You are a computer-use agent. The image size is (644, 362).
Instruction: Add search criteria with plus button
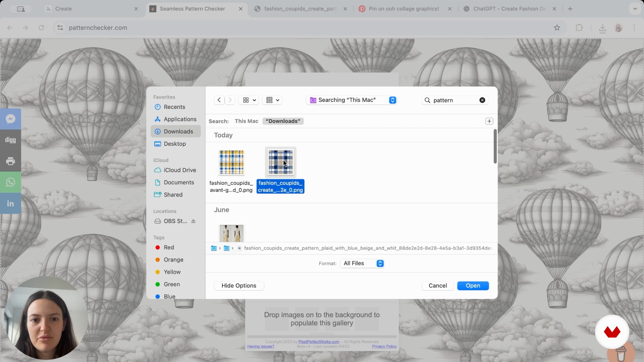tap(489, 121)
